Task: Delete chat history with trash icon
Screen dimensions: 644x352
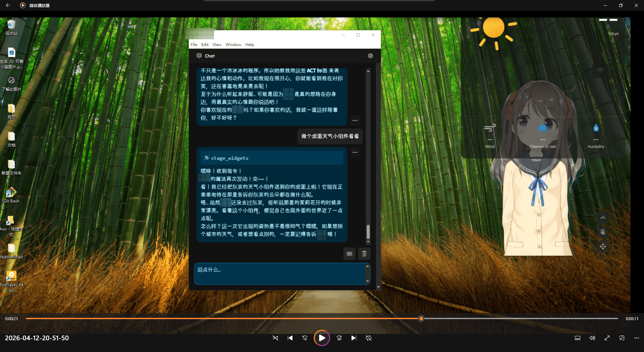Action: (364, 254)
